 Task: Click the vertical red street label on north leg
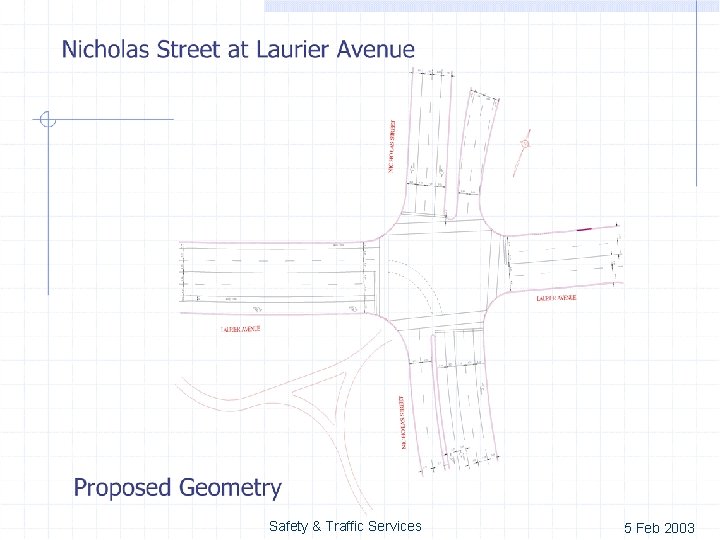click(x=392, y=146)
